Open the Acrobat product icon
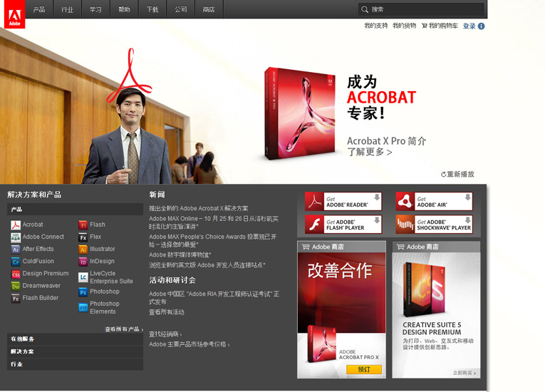This screenshot has height=392, width=545. click(15, 225)
